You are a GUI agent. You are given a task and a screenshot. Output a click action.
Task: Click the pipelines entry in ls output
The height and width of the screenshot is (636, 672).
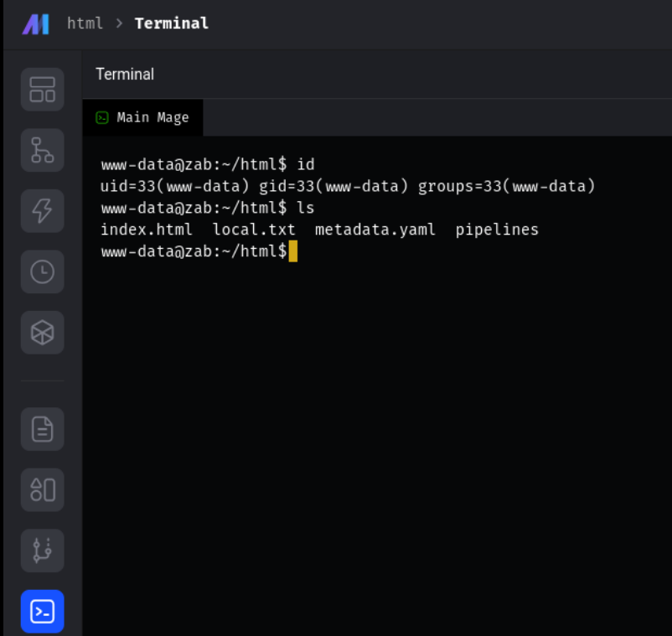coord(497,230)
